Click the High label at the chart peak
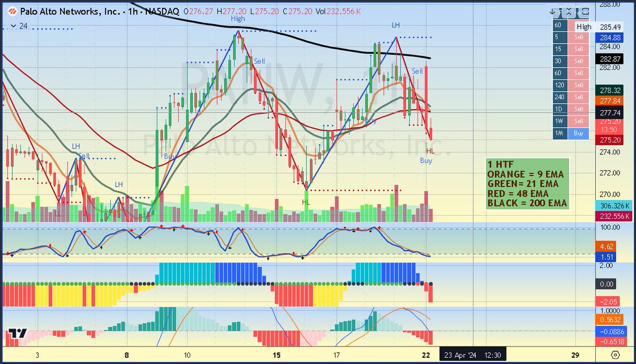This screenshot has width=636, height=364. [237, 19]
